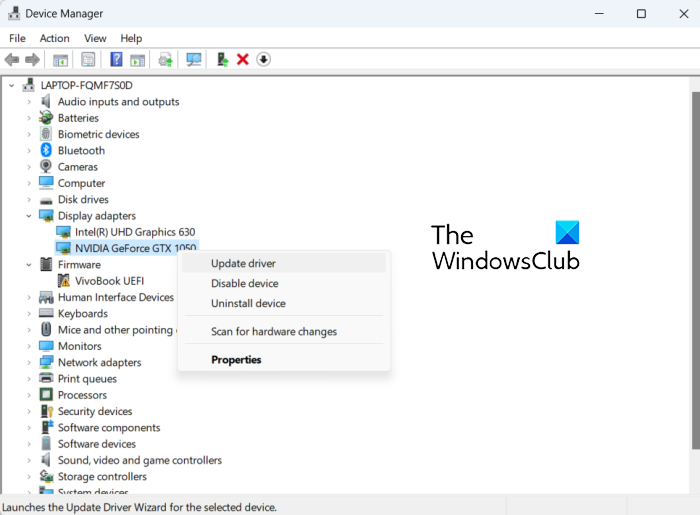Expand the Software components chevron
Screen dimensions: 700x515
(x=29, y=428)
